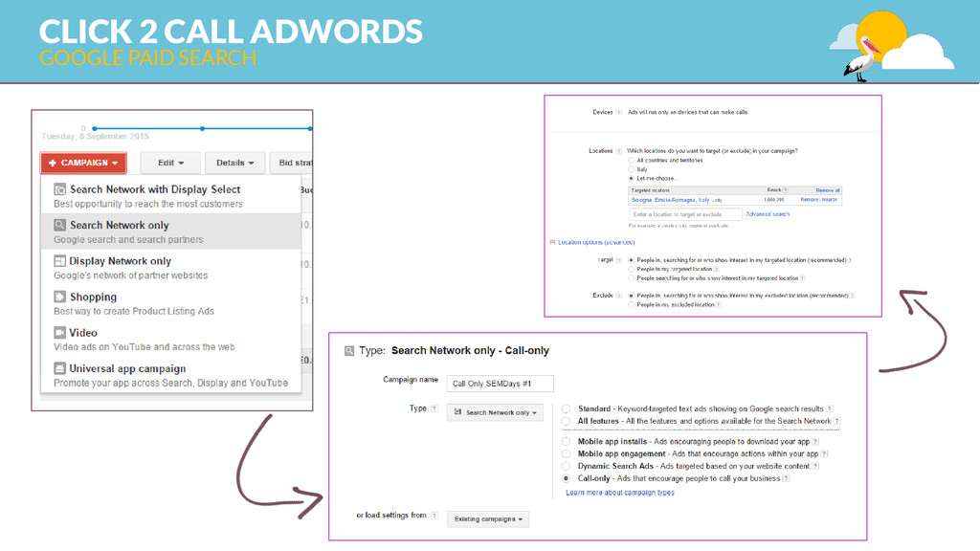980x551 pixels.
Task: Click the Search Network with Display Select icon
Action: tap(60, 189)
